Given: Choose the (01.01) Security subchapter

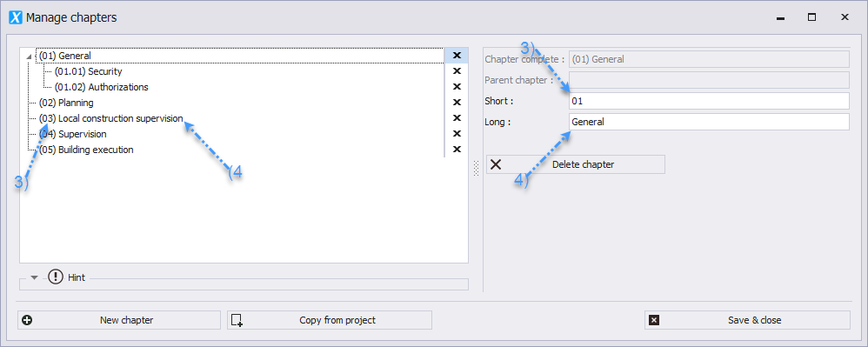Looking at the screenshot, I should point(88,71).
